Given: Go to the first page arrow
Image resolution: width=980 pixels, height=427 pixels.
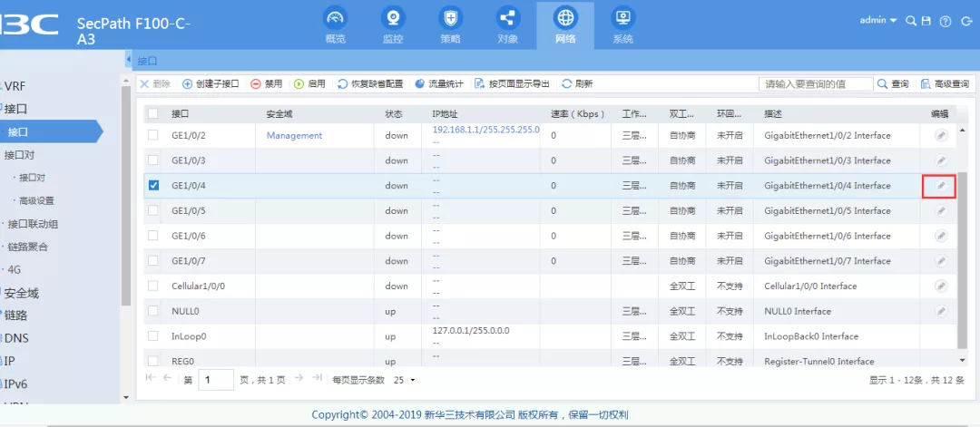Looking at the screenshot, I should (151, 378).
